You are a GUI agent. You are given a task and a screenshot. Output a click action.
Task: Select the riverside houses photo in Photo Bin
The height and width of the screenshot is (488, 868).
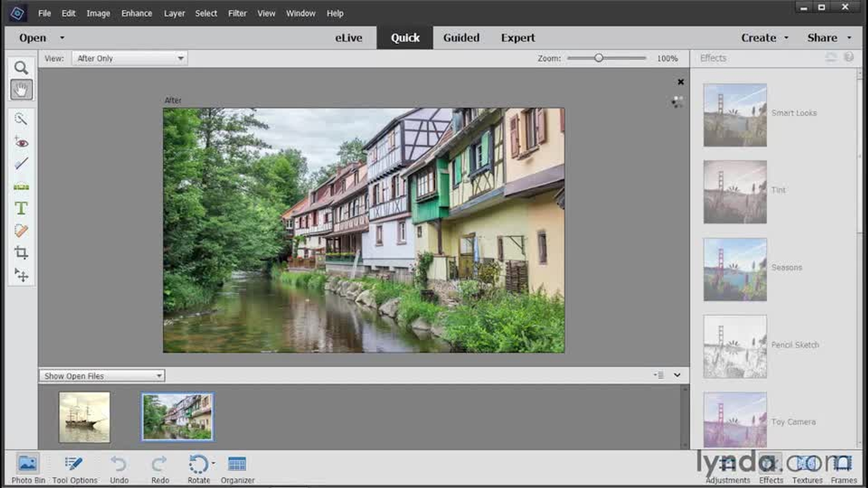(177, 417)
